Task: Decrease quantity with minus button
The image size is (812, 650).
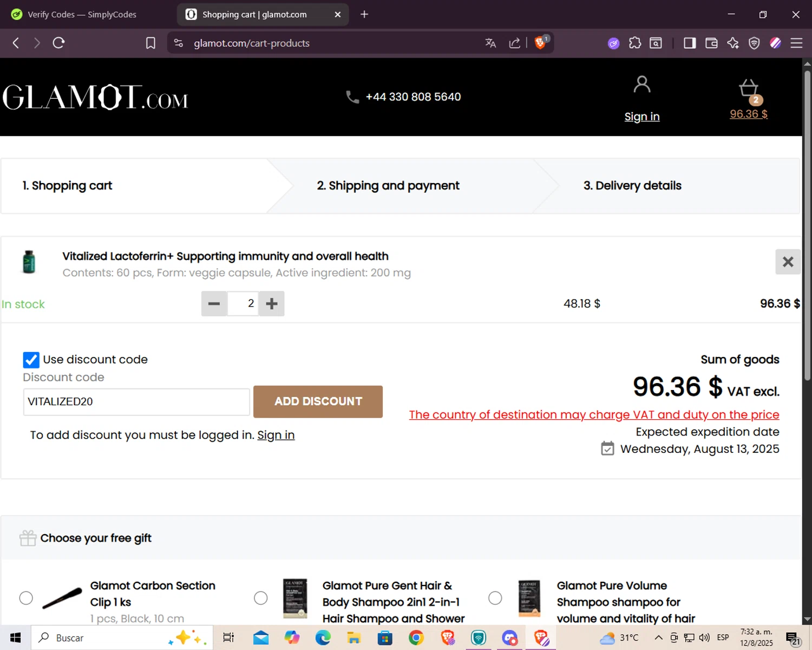Action: pyautogui.click(x=214, y=304)
